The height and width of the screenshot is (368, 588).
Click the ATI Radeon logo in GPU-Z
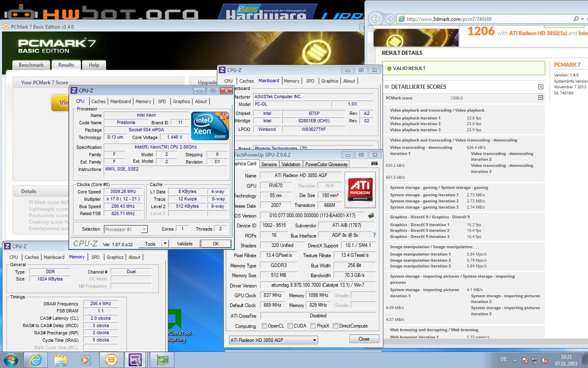click(x=360, y=189)
